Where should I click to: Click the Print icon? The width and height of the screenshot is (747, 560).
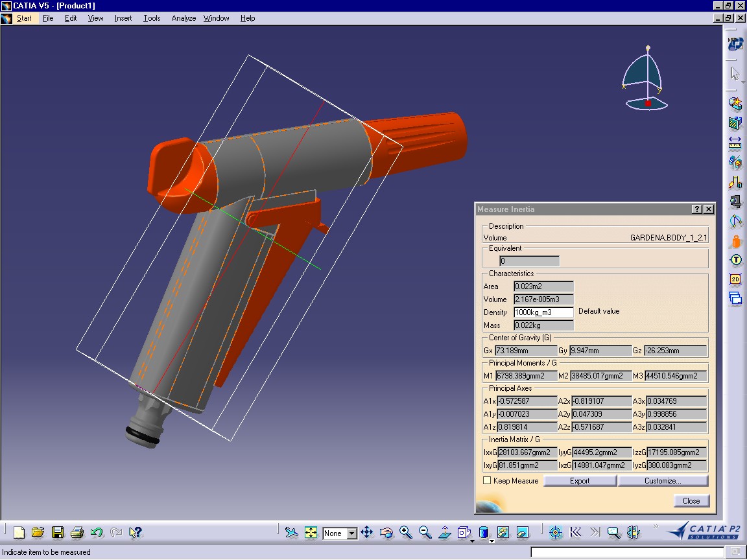pyautogui.click(x=77, y=533)
